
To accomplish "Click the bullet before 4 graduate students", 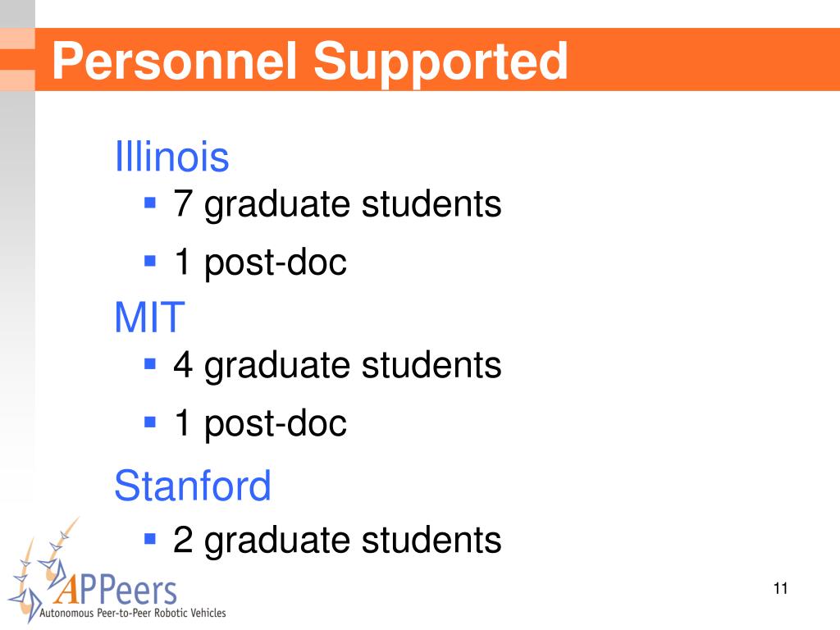I will pos(150,364).
